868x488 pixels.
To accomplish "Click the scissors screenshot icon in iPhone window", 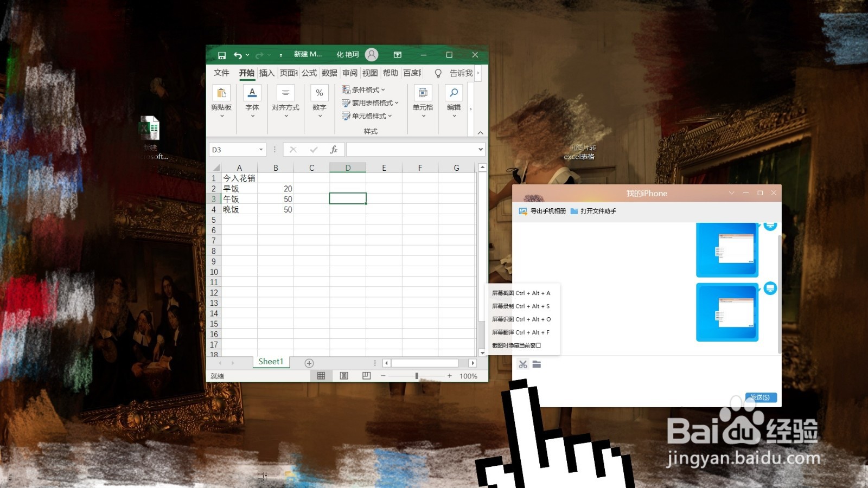I will pos(523,364).
